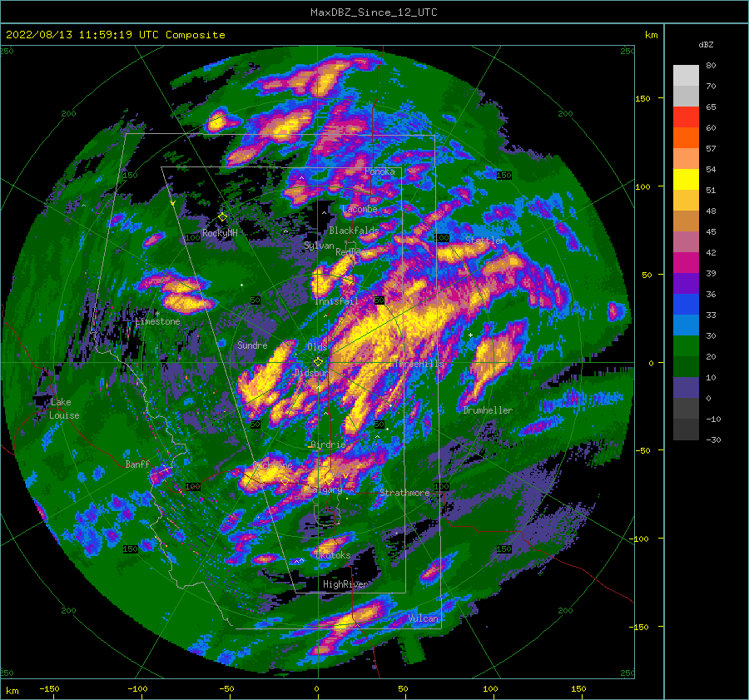The height and width of the screenshot is (700, 749).
Task: Click the yellow diamond marker beside RockyMH
Action: [x=222, y=217]
